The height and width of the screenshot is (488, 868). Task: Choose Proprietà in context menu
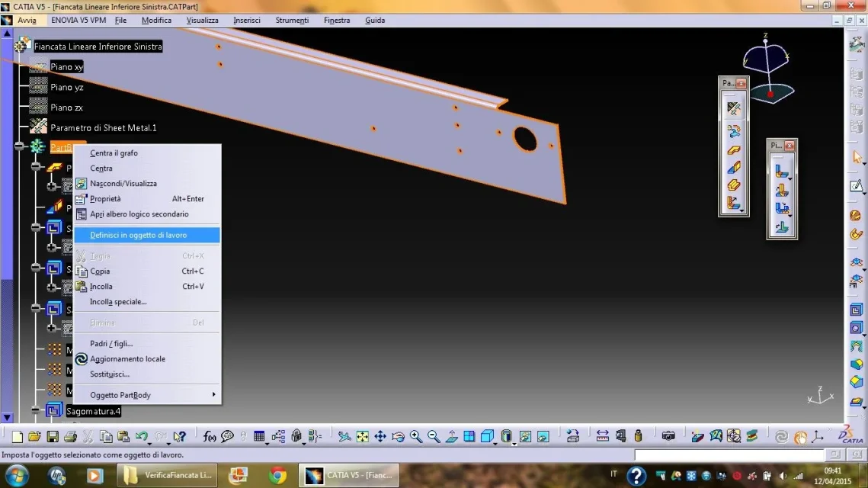(146, 198)
